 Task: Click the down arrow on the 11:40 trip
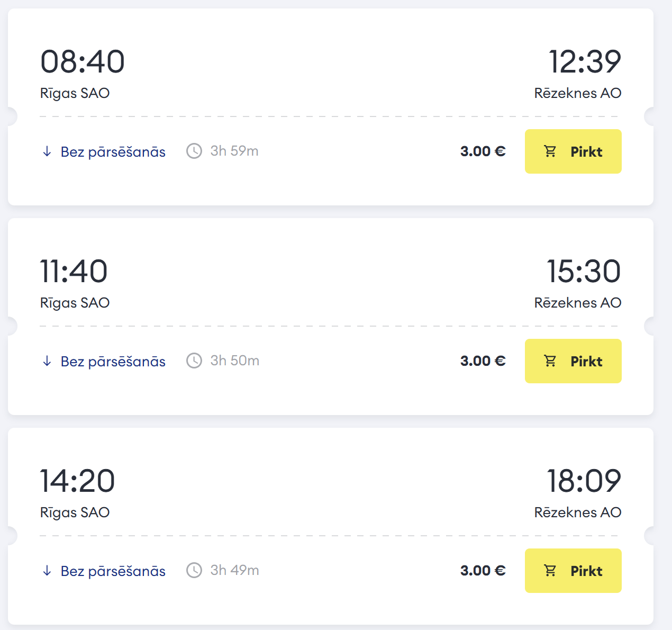click(x=47, y=361)
